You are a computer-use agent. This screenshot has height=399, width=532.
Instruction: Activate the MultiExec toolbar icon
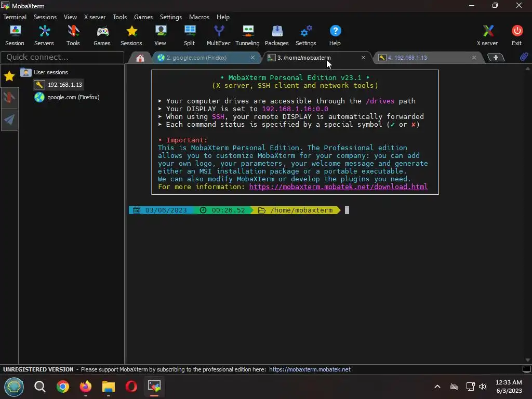(219, 35)
